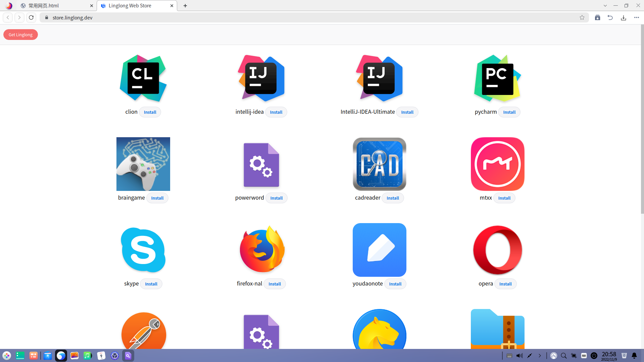Install mtxx
Image resolution: width=644 pixels, height=362 pixels.
(x=504, y=198)
